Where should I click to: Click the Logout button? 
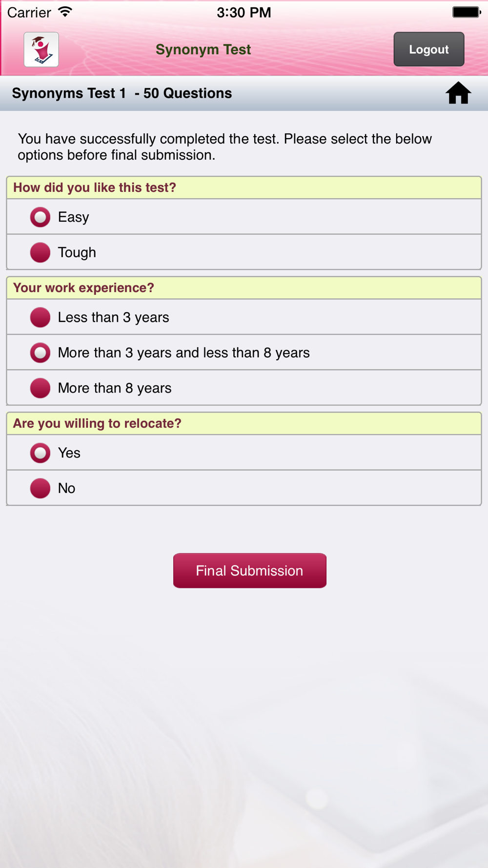(429, 49)
